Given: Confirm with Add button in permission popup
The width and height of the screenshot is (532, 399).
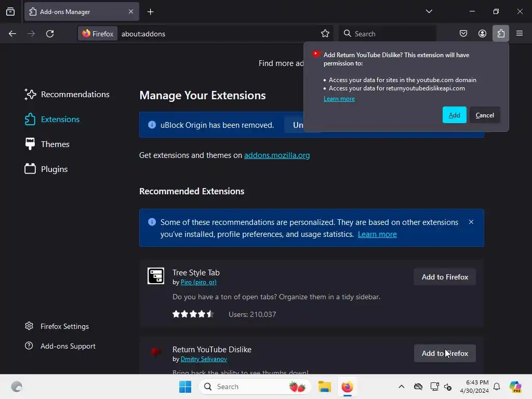Looking at the screenshot, I should [454, 115].
